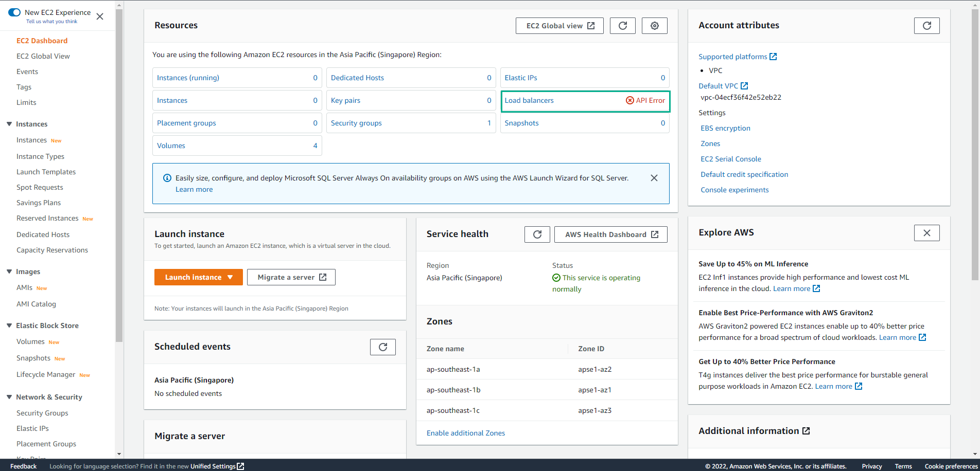Open the Launch instance dropdown
Image resolution: width=980 pixels, height=471 pixels.
click(199, 277)
